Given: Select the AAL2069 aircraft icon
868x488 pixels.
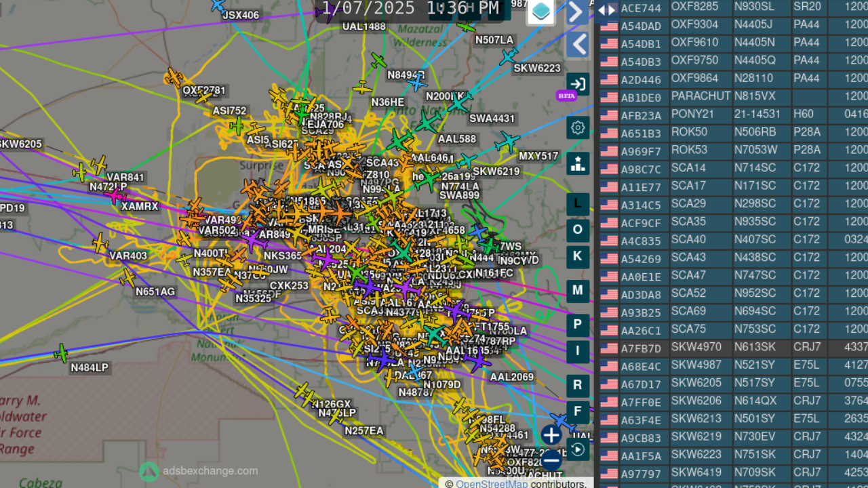Looking at the screenshot, I should (477, 360).
